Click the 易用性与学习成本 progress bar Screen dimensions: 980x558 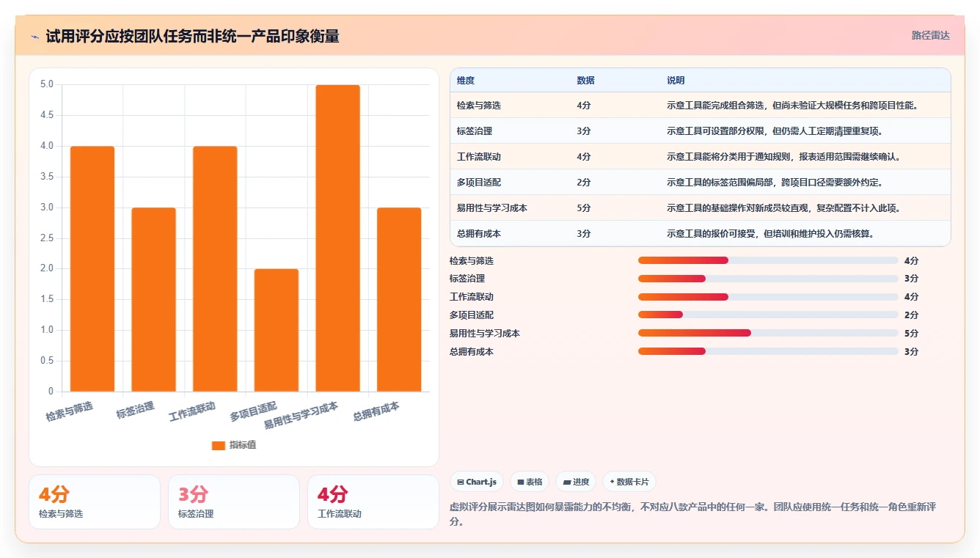point(768,333)
